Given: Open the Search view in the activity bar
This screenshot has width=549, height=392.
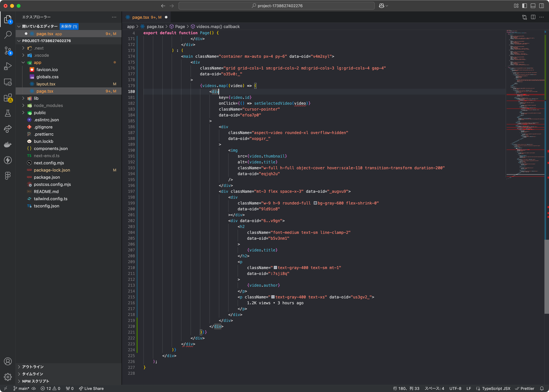Looking at the screenshot, I should point(8,35).
